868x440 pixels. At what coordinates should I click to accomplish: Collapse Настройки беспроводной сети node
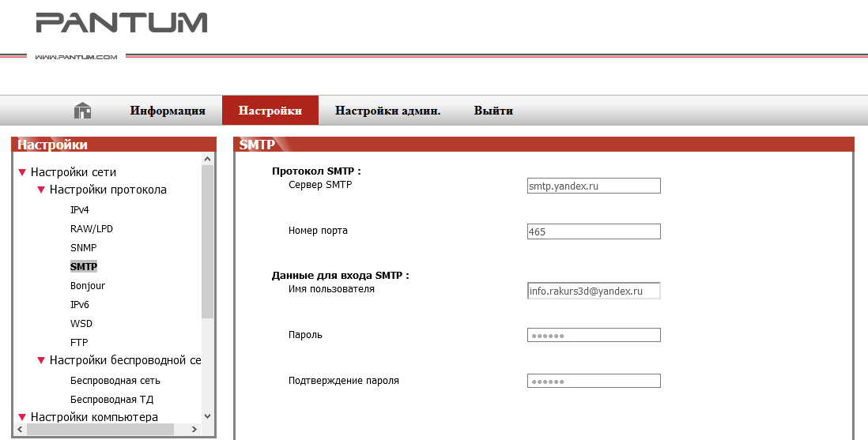tap(41, 360)
